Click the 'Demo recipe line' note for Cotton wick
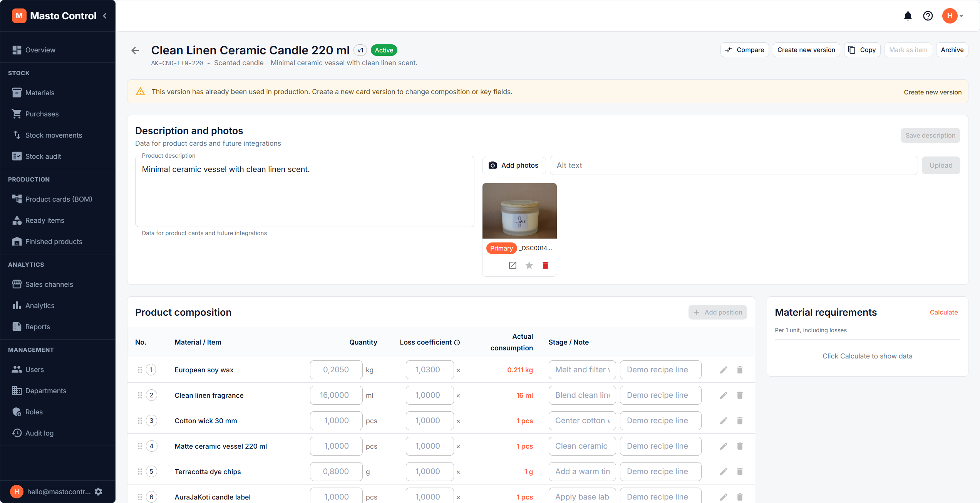This screenshot has width=980, height=503. point(660,421)
